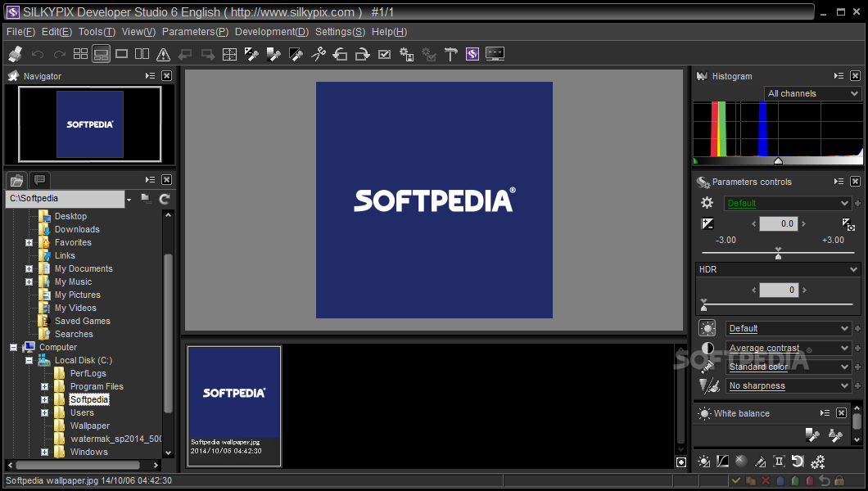Expand the Favorites folder node
This screenshot has width=868, height=491.
(x=29, y=243)
